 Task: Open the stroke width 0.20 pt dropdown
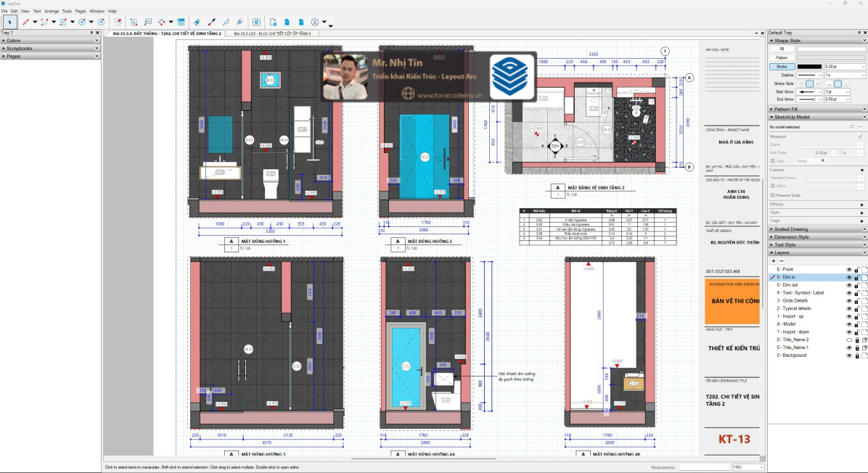[x=863, y=67]
